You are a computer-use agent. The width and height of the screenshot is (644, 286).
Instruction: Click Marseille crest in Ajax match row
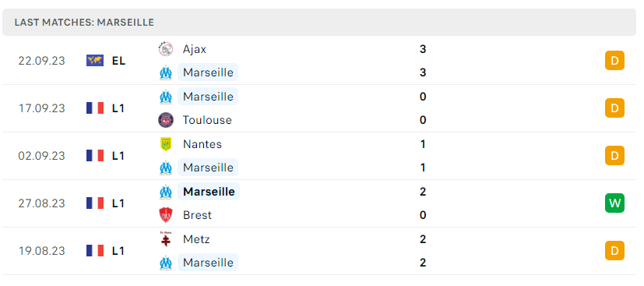[x=166, y=72]
